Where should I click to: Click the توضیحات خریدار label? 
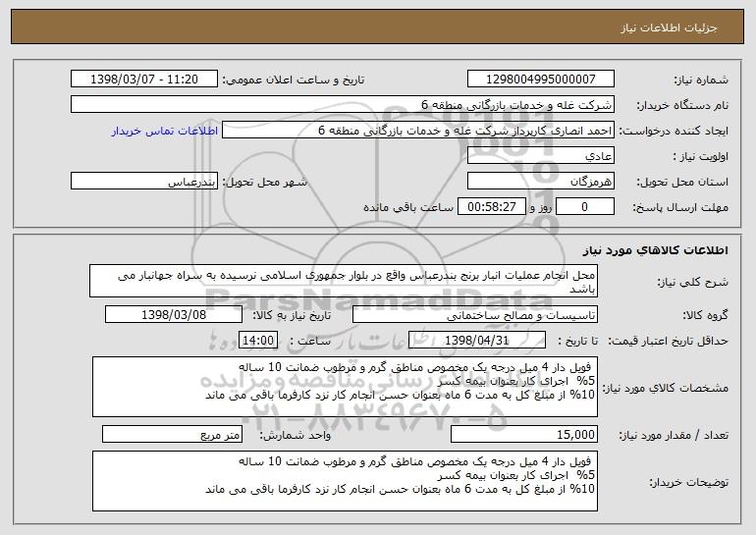pyautogui.click(x=688, y=482)
